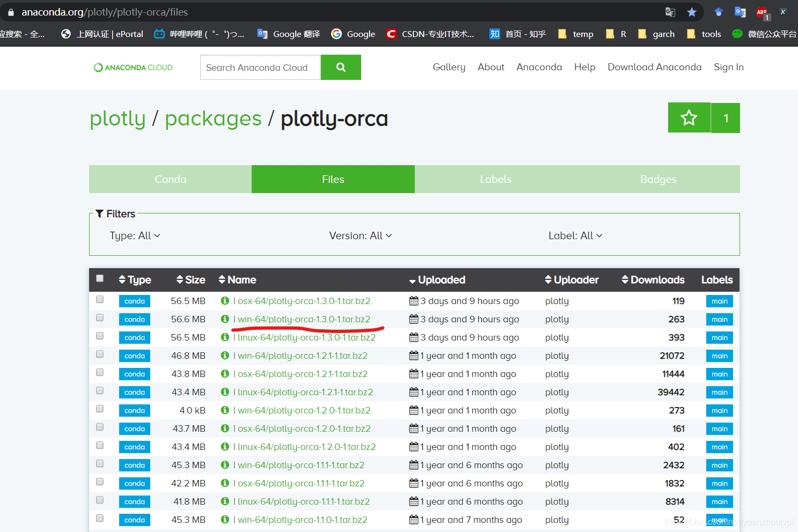Check the checkbox for linux-64/plotly-orca-1.3.0-1.tar.bz2 row

coord(99,335)
